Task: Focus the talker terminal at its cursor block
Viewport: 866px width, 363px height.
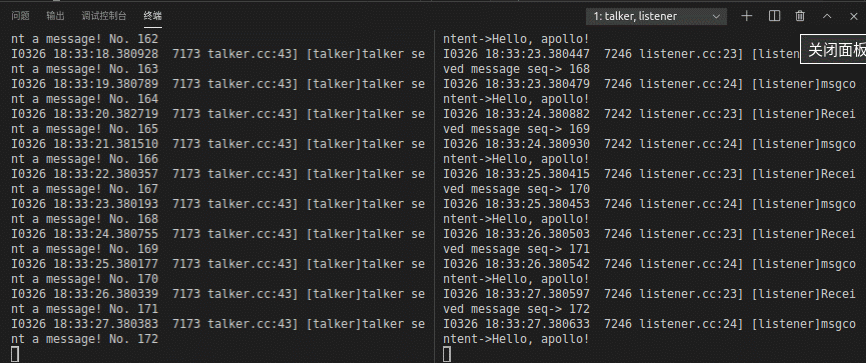Action: tap(15, 354)
